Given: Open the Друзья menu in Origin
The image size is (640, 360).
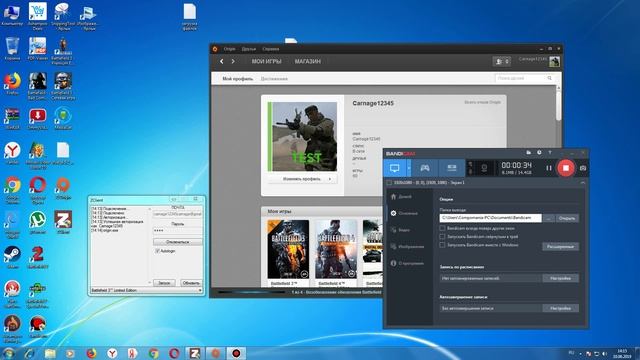Looking at the screenshot, I should coord(249,49).
